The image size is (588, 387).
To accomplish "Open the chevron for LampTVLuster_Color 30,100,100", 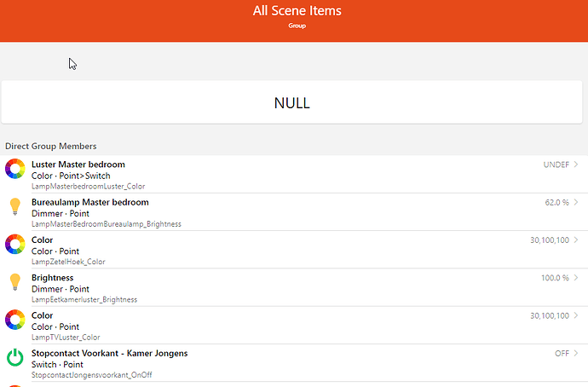I will point(576,315).
